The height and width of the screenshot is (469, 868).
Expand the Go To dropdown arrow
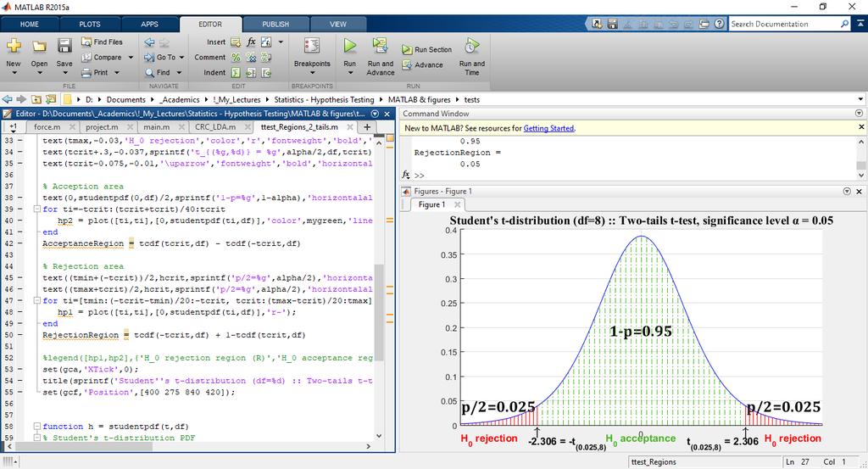(x=181, y=57)
